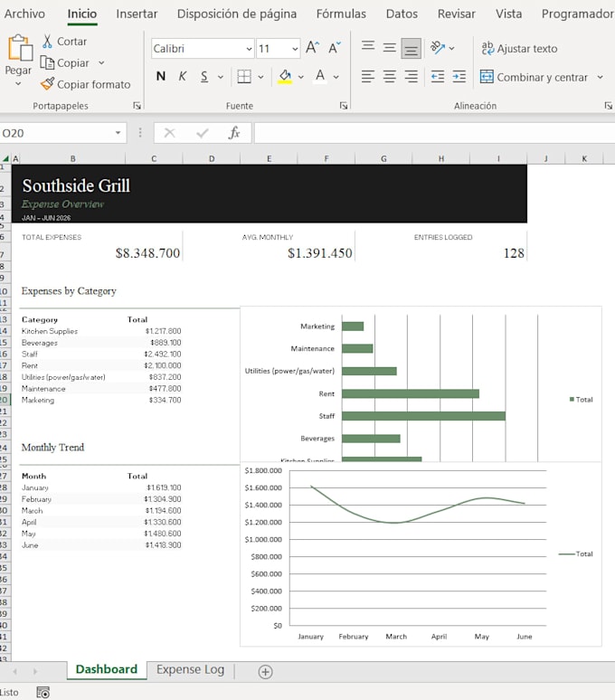Confirm formula entry with checkmark icon
The width and height of the screenshot is (615, 700).
coord(203,133)
